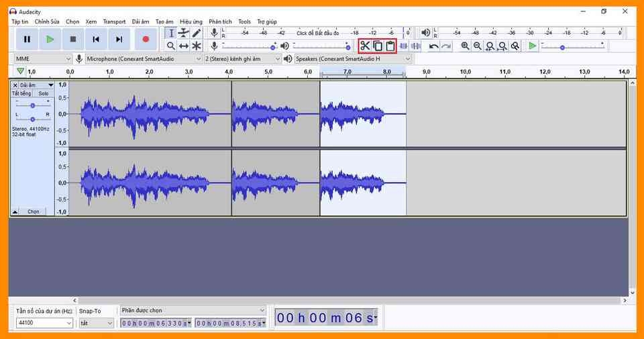The image size is (644, 339).
Task: Select the Time Shift tool
Action: (x=183, y=46)
